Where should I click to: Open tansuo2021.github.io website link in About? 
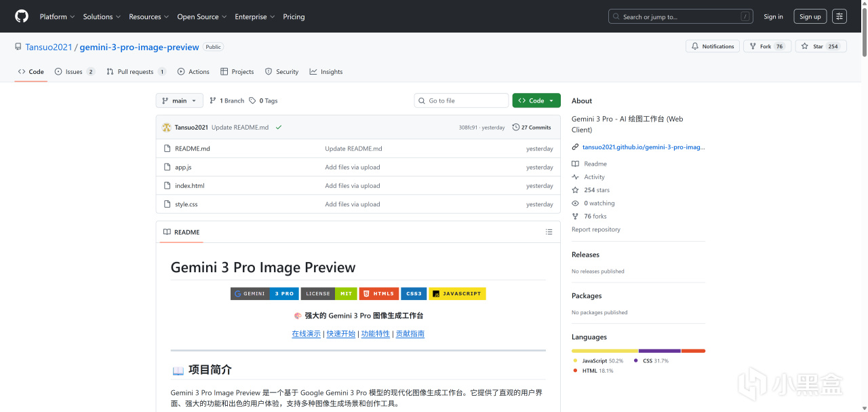[644, 147]
